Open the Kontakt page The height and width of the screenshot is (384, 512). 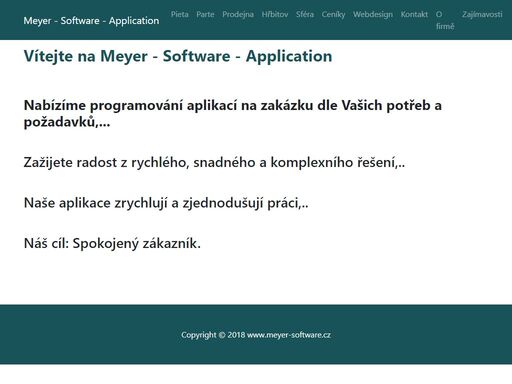coord(414,14)
